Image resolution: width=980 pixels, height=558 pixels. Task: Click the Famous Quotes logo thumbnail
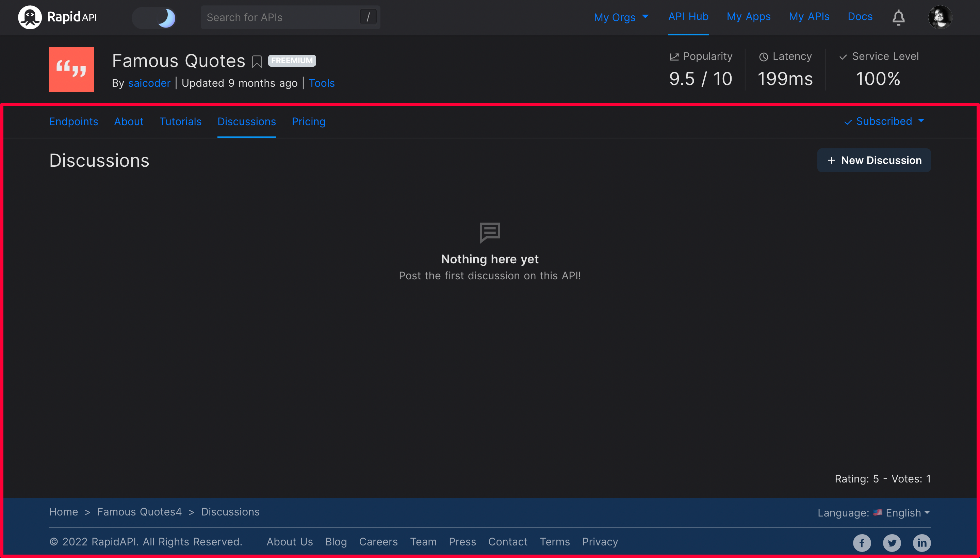pos(71,70)
